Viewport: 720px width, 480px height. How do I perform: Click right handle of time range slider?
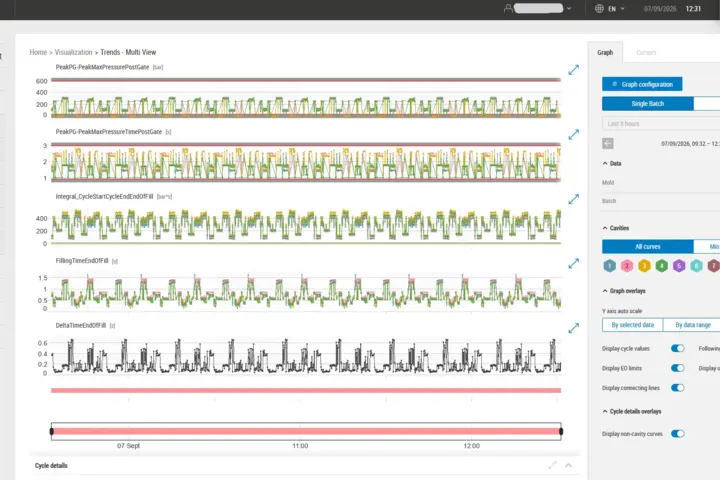pos(561,431)
